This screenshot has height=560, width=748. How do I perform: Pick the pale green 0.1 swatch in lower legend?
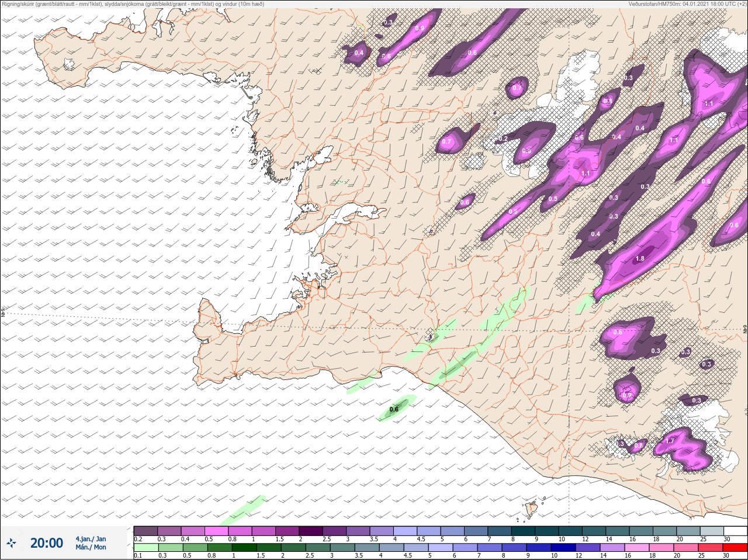pyautogui.click(x=146, y=548)
